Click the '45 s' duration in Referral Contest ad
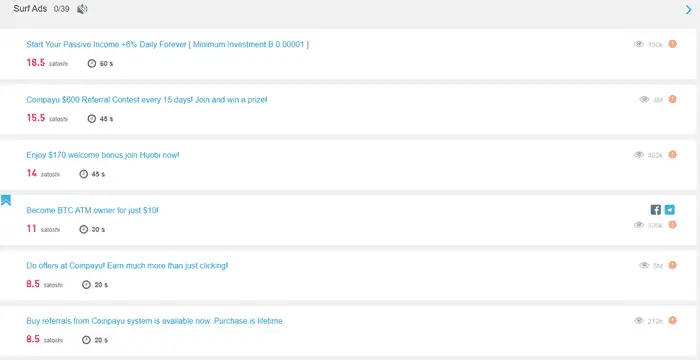 point(106,119)
